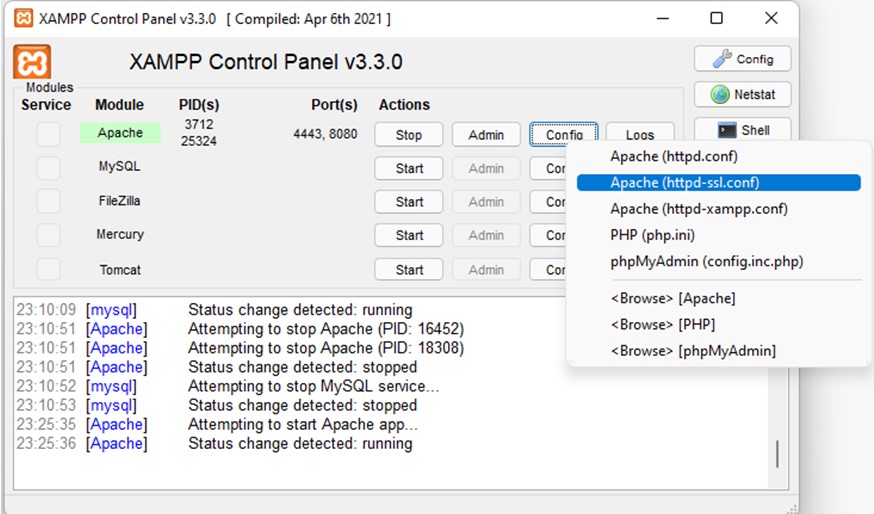Image resolution: width=874 pixels, height=514 pixels.
Task: Click the Apache Config dropdown button
Action: (x=564, y=135)
